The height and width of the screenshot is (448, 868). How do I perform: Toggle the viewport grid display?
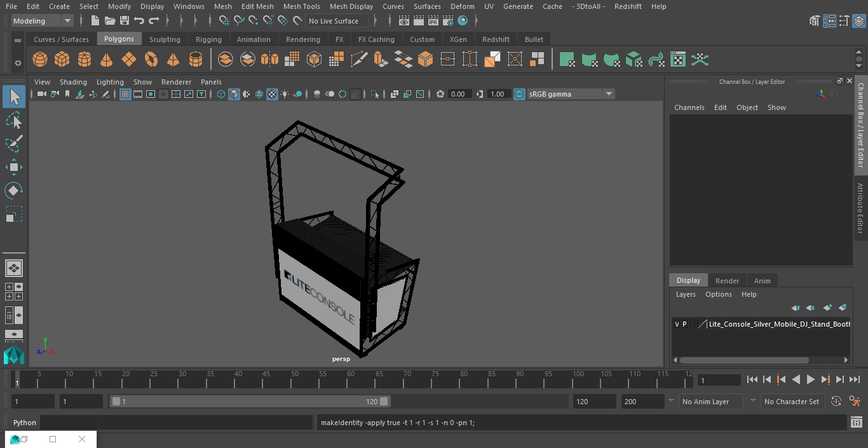pos(125,94)
